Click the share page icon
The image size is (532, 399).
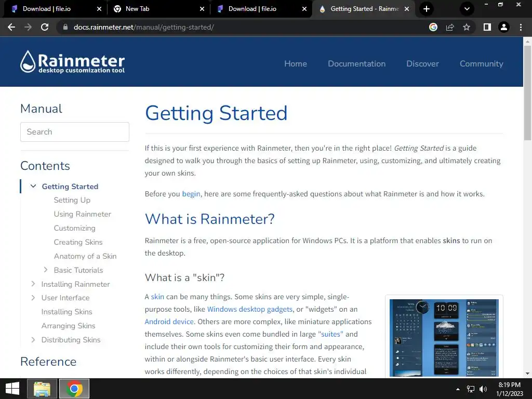pos(450,27)
